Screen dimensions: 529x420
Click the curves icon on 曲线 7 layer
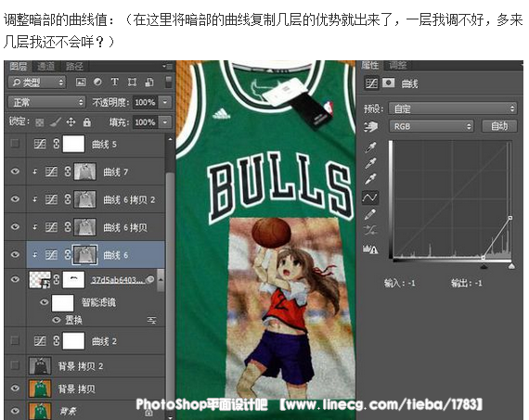coord(51,172)
